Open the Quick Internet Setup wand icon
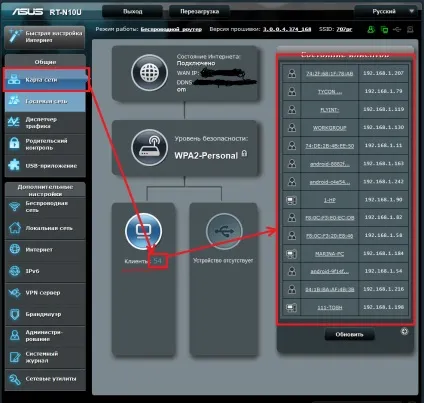 14,37
